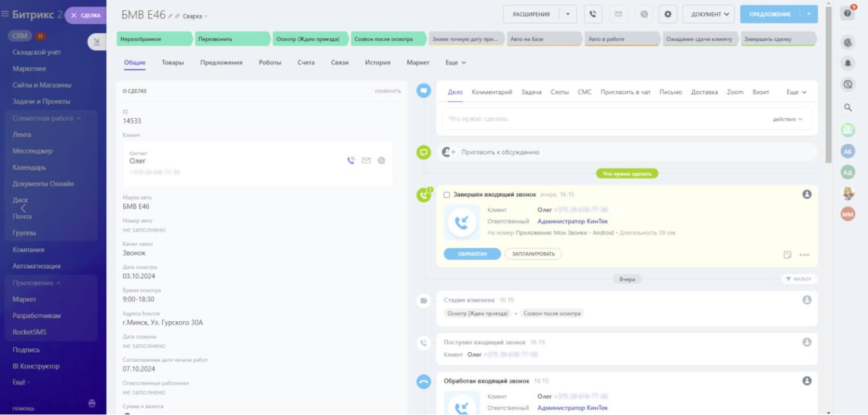The width and height of the screenshot is (868, 415).
Task: Open the green notes icon in right sidebar
Action: tap(848, 130)
